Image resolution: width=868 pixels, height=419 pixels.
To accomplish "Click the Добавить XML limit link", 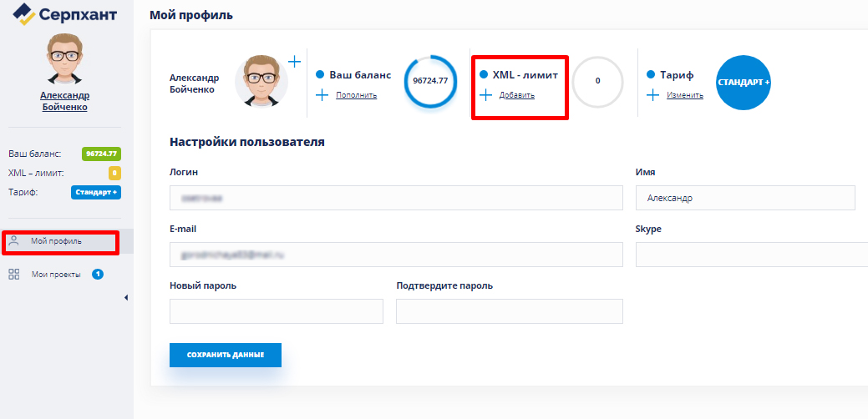I will click(516, 95).
